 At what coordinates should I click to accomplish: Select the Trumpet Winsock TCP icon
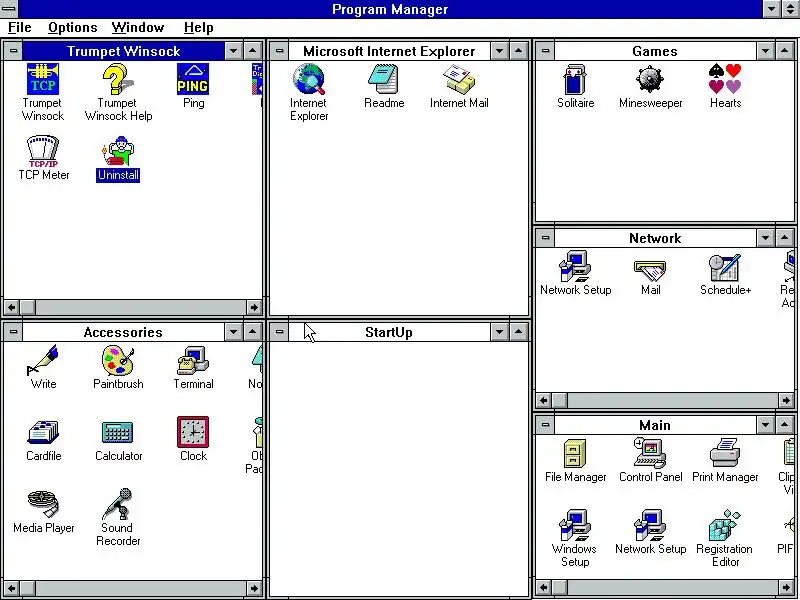(43, 79)
